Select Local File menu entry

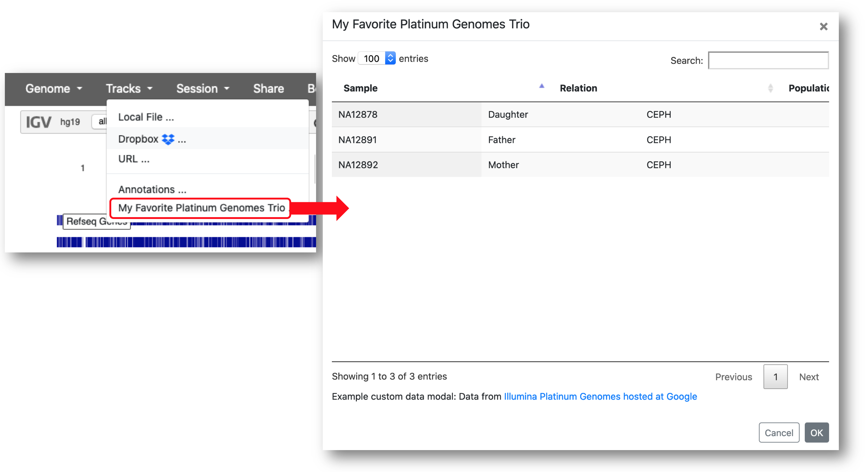(x=146, y=117)
